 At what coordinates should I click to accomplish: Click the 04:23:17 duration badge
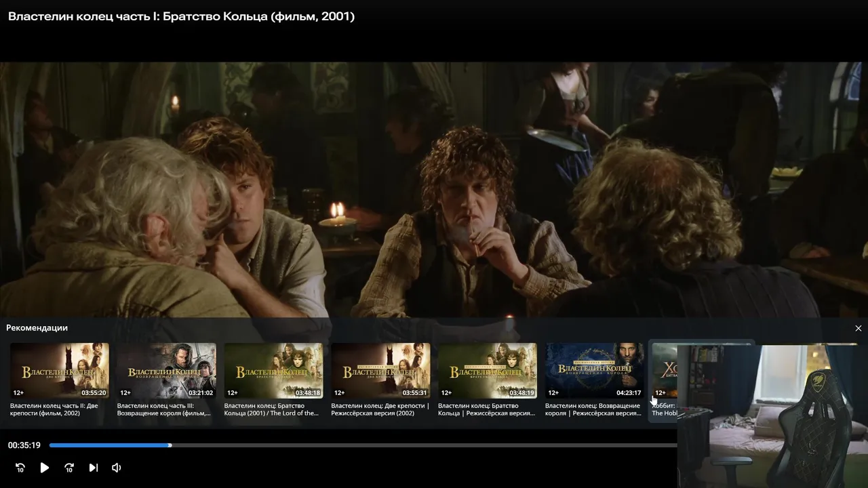tap(629, 392)
